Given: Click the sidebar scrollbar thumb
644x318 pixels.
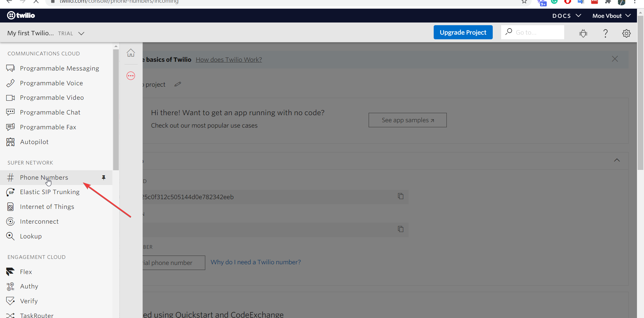Looking at the screenshot, I should coord(116,110).
